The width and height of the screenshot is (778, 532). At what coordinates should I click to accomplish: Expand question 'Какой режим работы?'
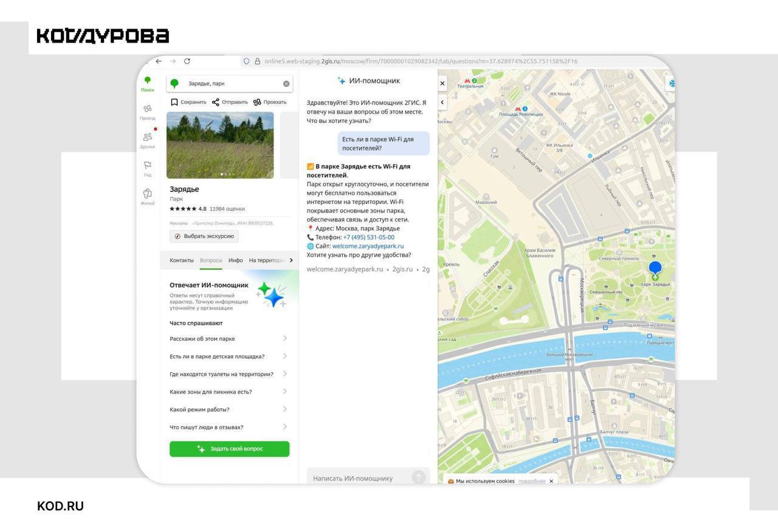[x=229, y=409]
